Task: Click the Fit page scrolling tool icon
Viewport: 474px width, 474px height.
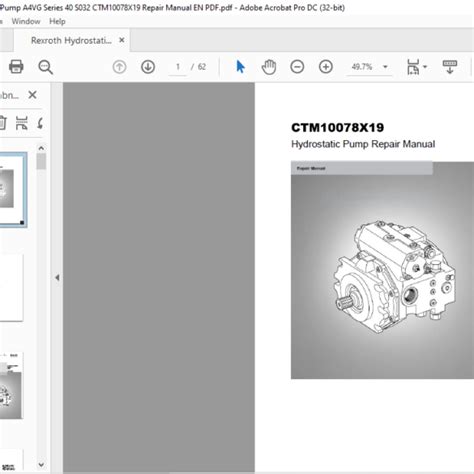Action: (x=413, y=67)
